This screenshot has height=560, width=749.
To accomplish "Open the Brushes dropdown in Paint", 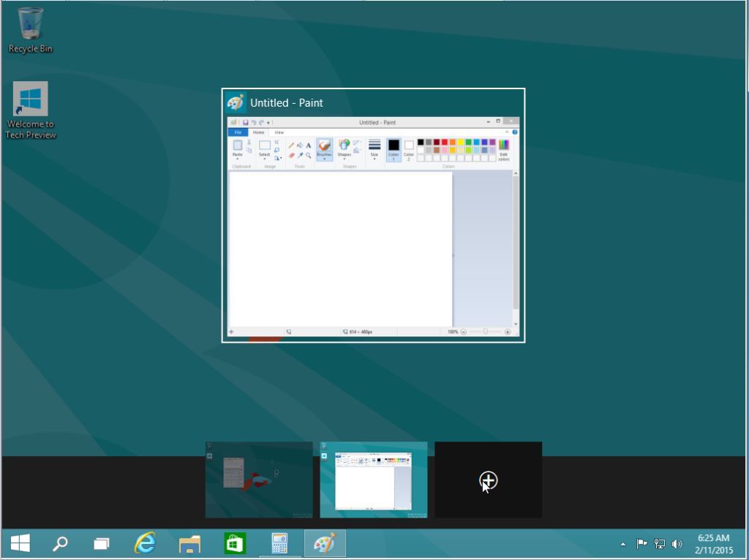I will pos(324,149).
